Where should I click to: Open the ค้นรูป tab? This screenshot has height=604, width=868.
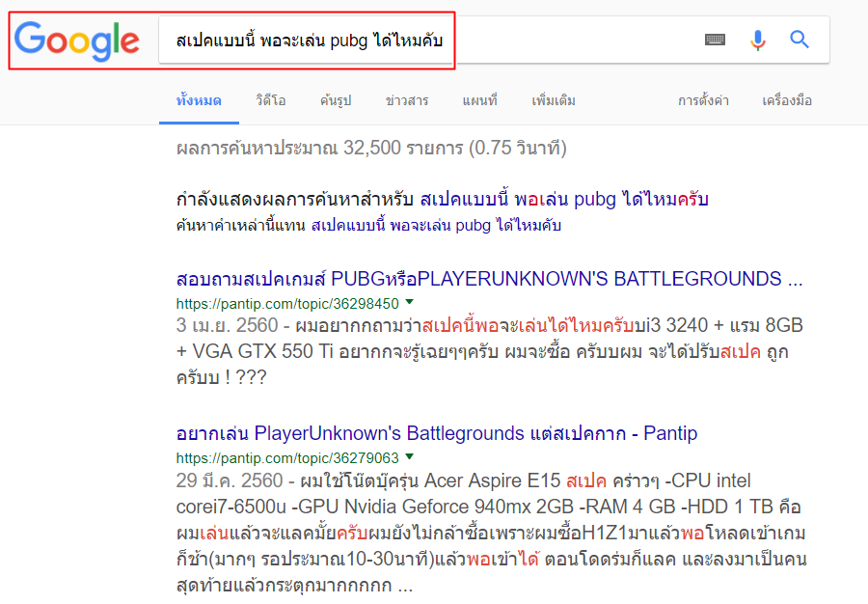pos(336,100)
